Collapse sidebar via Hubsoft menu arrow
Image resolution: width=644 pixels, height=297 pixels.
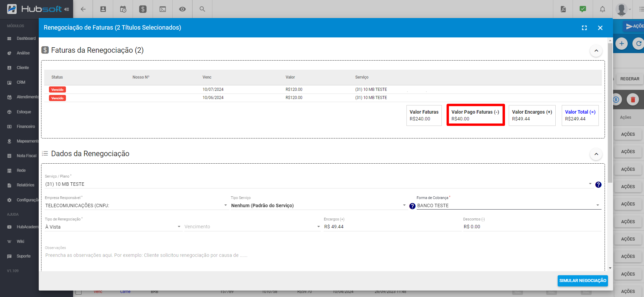coord(67,9)
